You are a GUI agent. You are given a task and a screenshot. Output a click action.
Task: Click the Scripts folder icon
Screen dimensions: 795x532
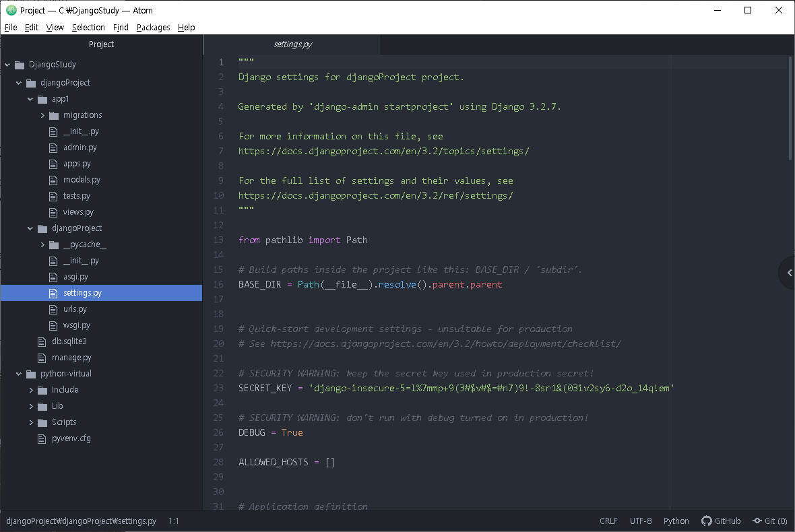(42, 422)
